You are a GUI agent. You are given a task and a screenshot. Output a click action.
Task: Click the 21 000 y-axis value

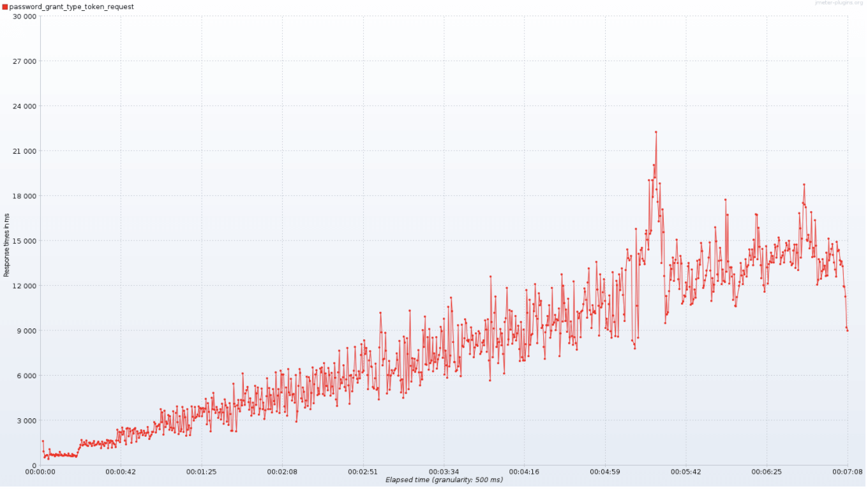pyautogui.click(x=25, y=151)
